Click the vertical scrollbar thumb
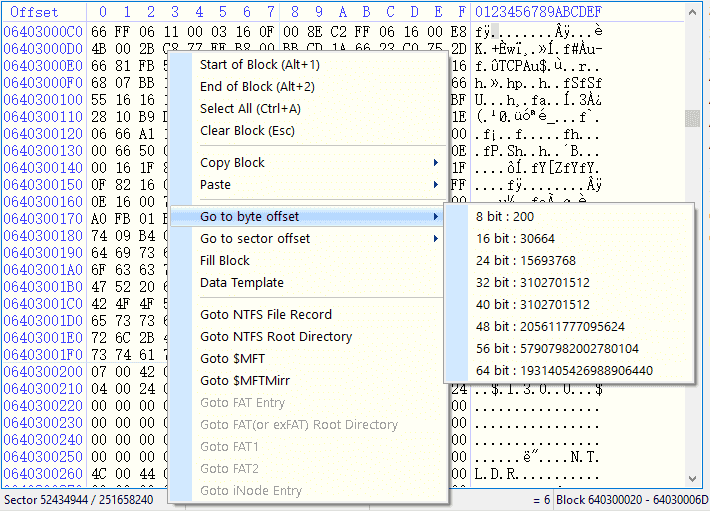 (692, 118)
